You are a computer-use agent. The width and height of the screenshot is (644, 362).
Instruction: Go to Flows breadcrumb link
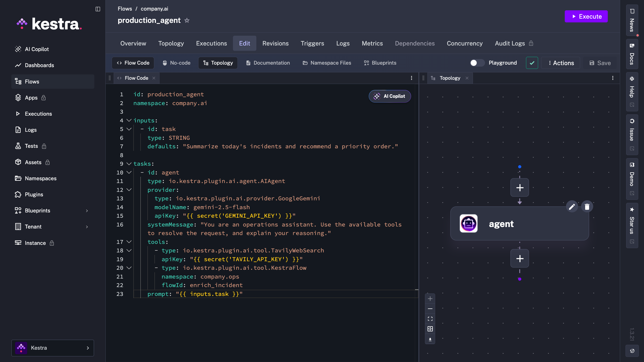point(125,9)
